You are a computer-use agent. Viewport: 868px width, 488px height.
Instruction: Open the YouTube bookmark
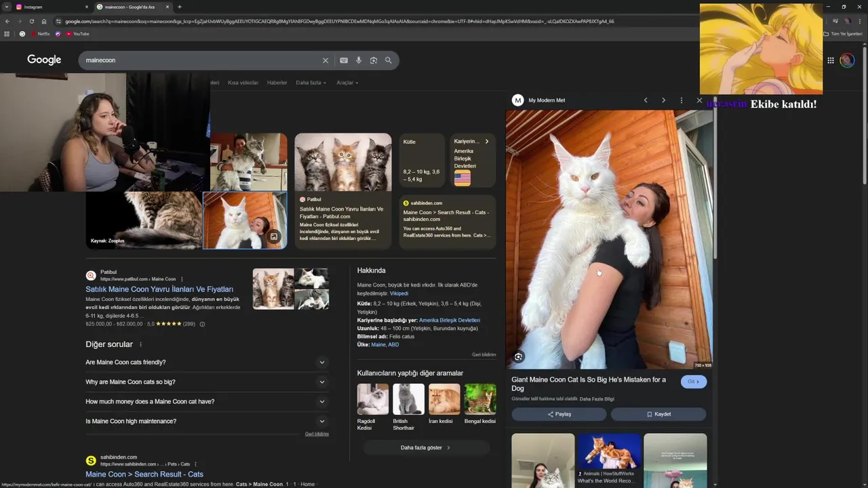(77, 34)
